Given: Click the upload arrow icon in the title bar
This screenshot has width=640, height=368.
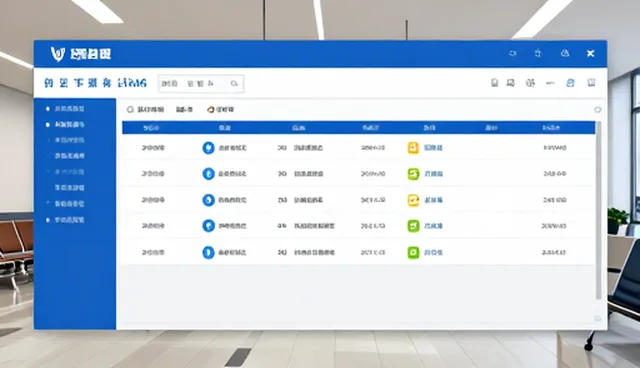Looking at the screenshot, I should pos(538,53).
